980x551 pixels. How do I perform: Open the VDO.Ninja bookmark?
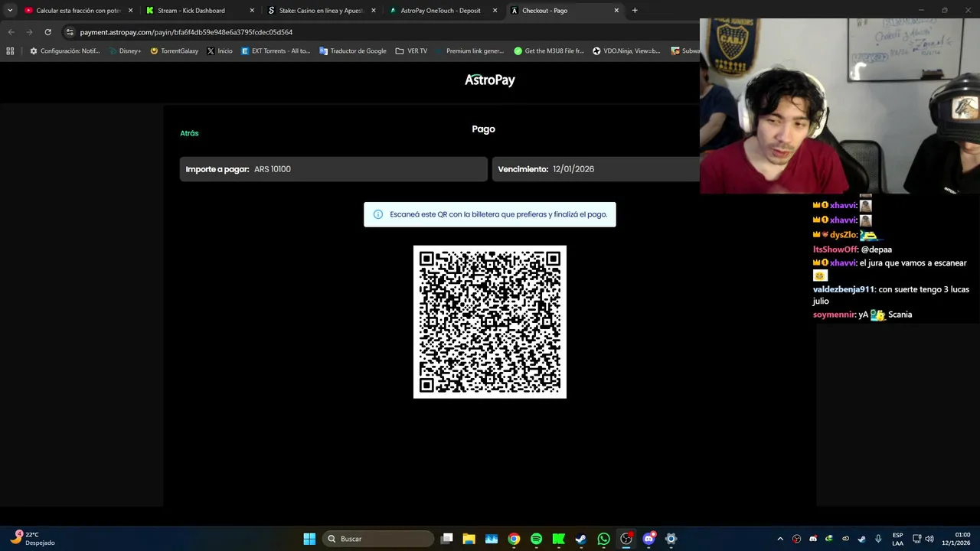pos(626,51)
